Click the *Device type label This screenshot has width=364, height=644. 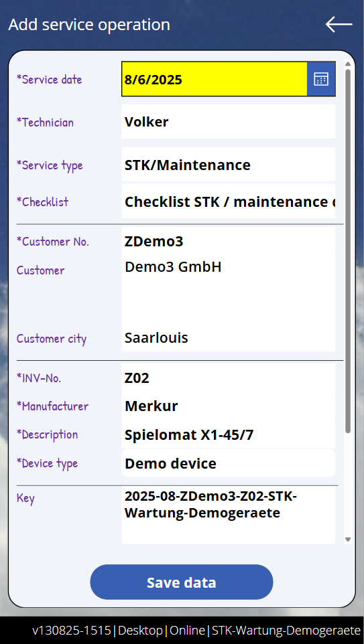coord(47,463)
